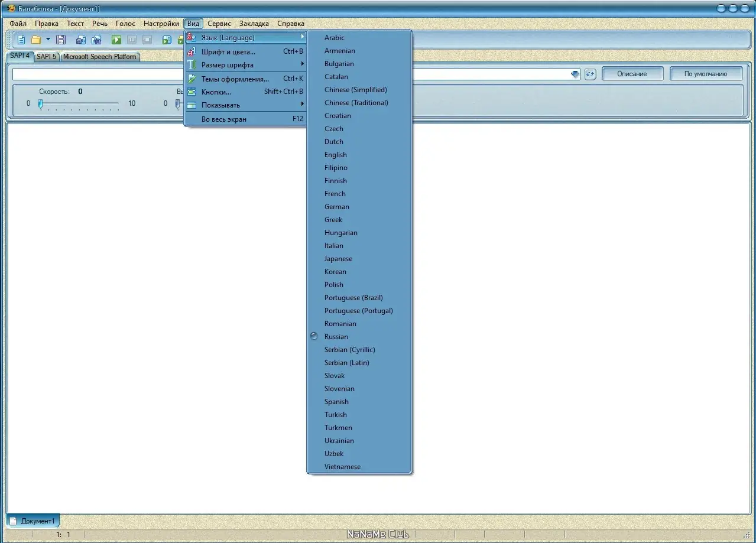
Task: Select Bulgarian language
Action: [x=359, y=64]
